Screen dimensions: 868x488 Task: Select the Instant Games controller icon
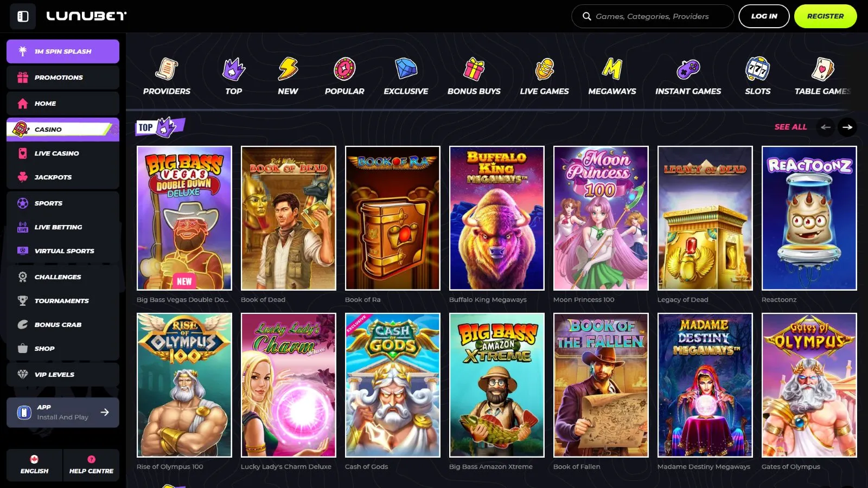(x=688, y=69)
